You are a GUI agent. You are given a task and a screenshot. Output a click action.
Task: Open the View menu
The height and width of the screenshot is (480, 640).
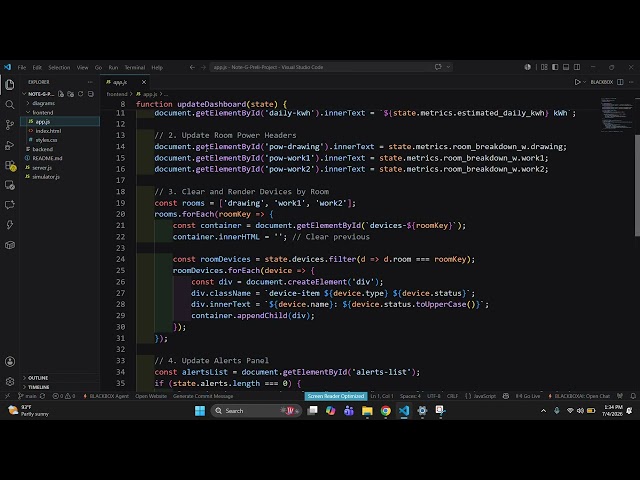(x=82, y=67)
